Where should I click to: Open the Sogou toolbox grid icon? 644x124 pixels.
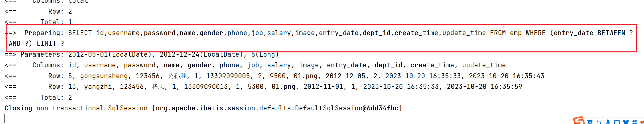[635, 122]
